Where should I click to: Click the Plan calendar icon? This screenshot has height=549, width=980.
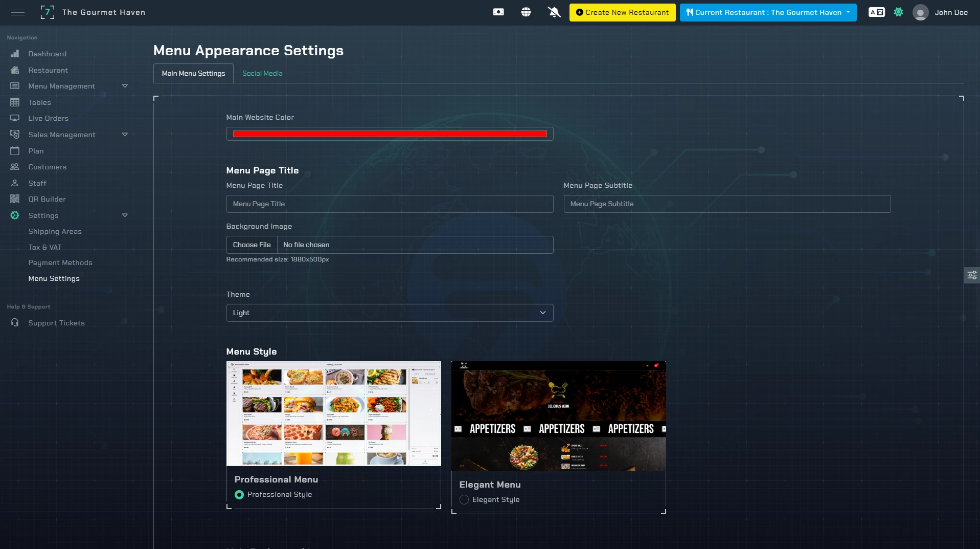pos(15,151)
